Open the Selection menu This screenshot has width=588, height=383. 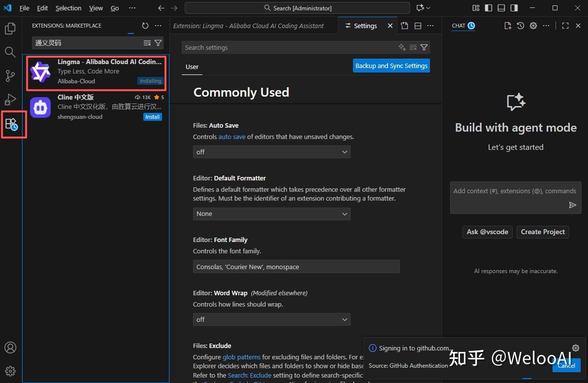coord(68,8)
